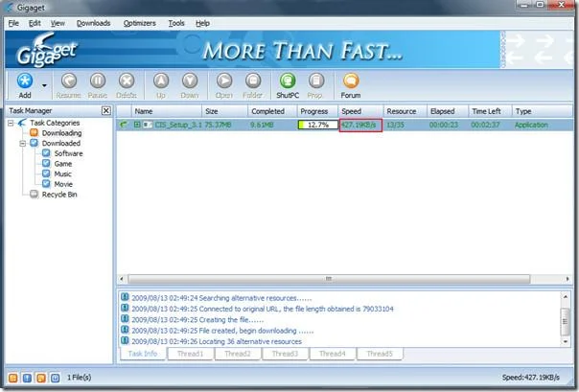579x392 pixels.
Task: Select Task Categories in the tree
Action: [x=55, y=123]
